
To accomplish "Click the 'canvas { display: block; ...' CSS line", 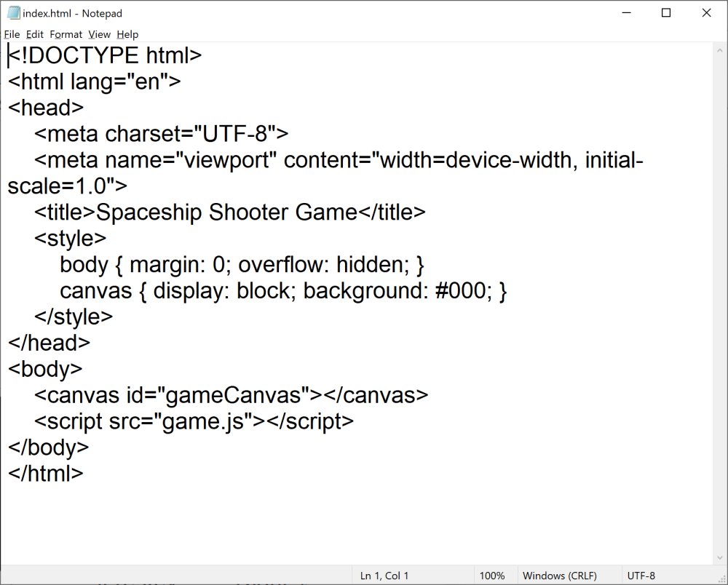I will coord(283,291).
